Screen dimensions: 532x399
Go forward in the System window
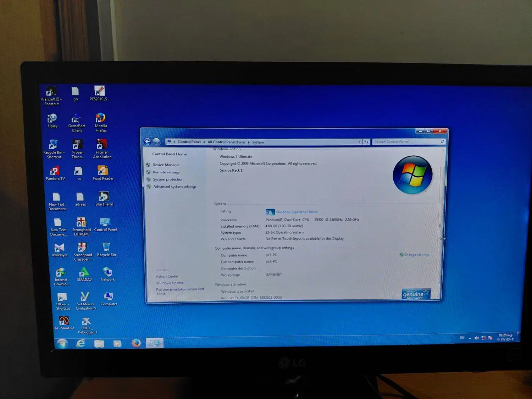[x=156, y=142]
